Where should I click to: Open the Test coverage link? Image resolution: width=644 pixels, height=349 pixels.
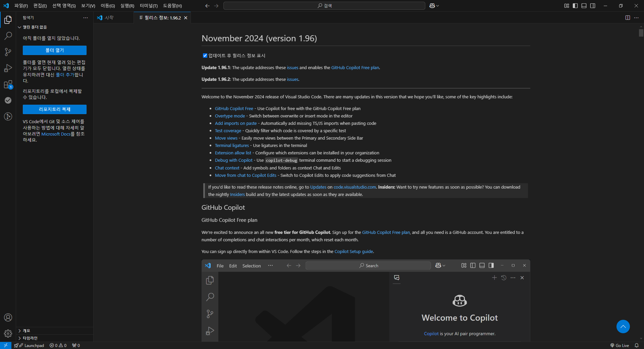[x=228, y=131]
